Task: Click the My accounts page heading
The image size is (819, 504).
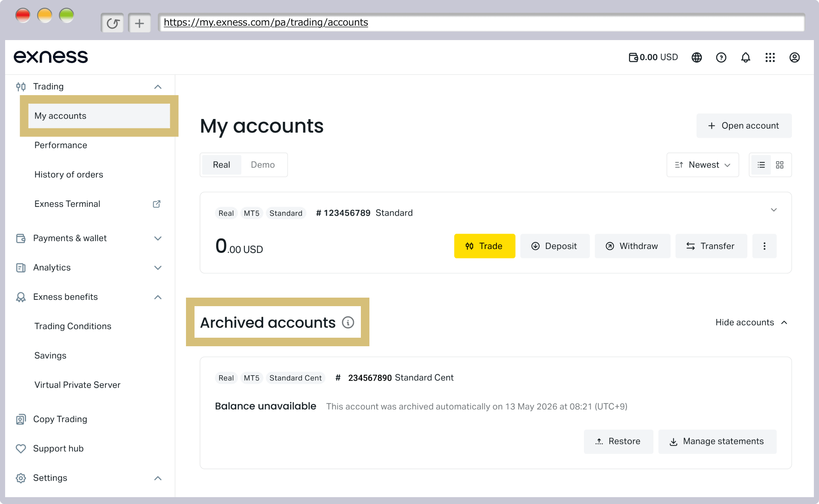Action: click(x=262, y=126)
